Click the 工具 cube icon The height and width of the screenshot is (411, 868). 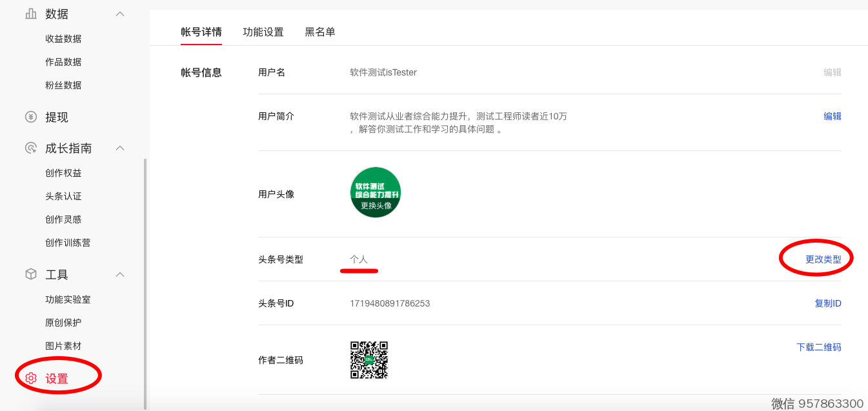30,274
